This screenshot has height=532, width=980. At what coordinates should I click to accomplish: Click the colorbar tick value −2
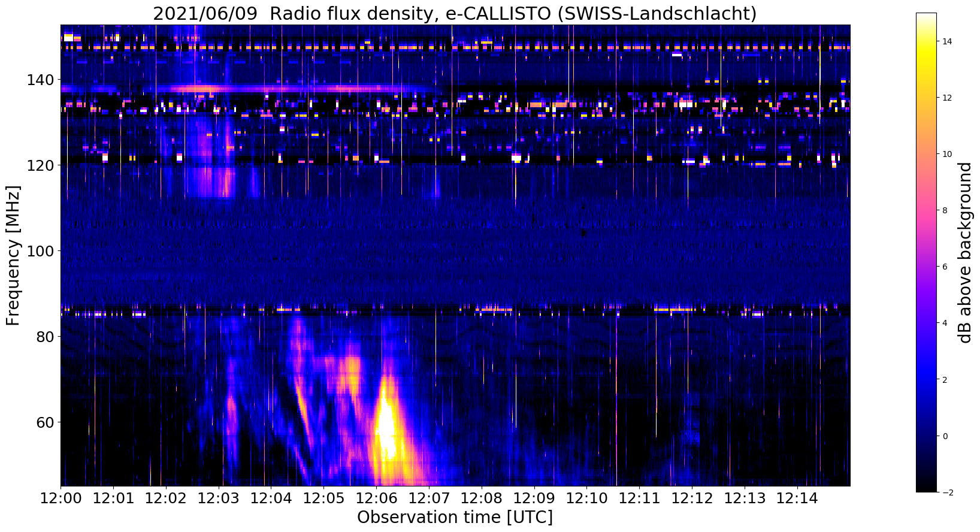point(946,492)
